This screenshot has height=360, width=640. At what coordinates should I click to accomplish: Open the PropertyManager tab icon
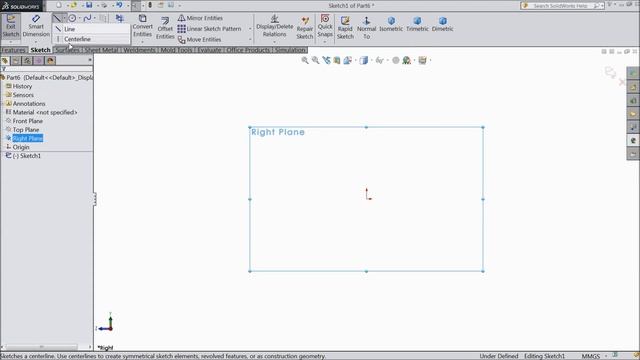click(16, 61)
